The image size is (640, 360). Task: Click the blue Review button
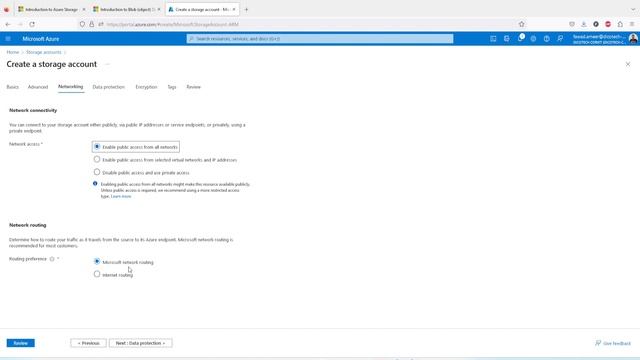point(20,343)
